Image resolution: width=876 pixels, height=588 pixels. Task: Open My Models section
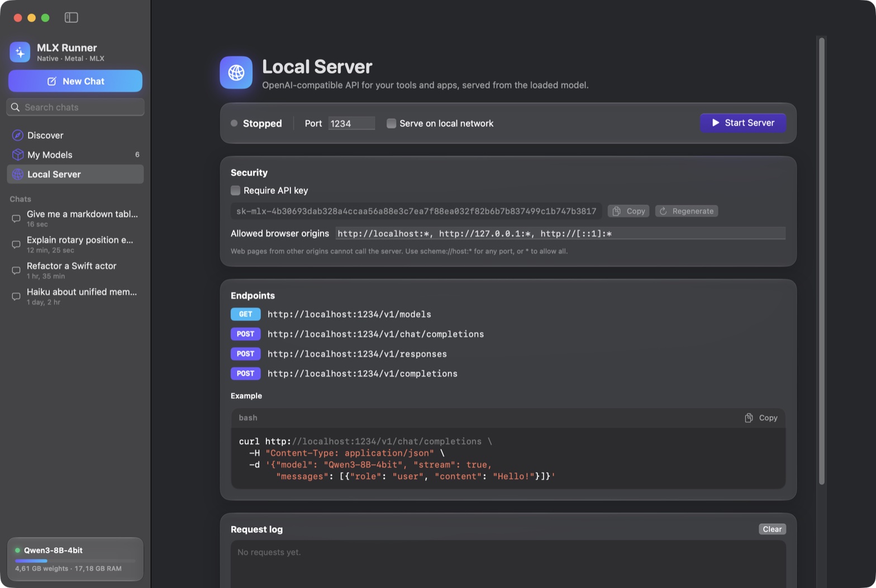click(x=75, y=155)
